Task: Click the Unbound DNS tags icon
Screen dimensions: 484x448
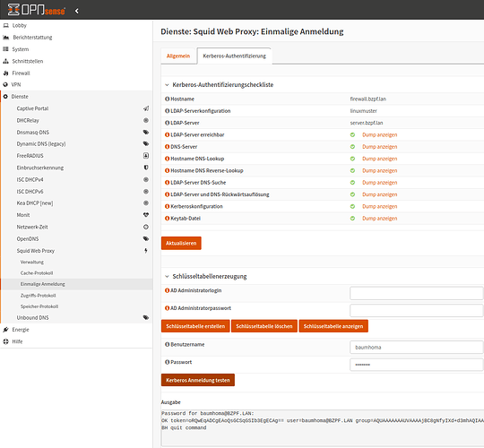Action: [146, 317]
